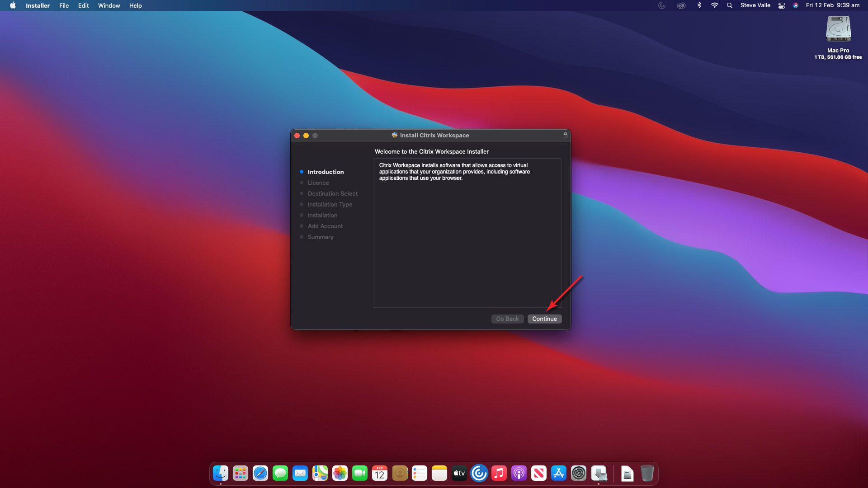Open the App Store from the Dock

(x=559, y=473)
